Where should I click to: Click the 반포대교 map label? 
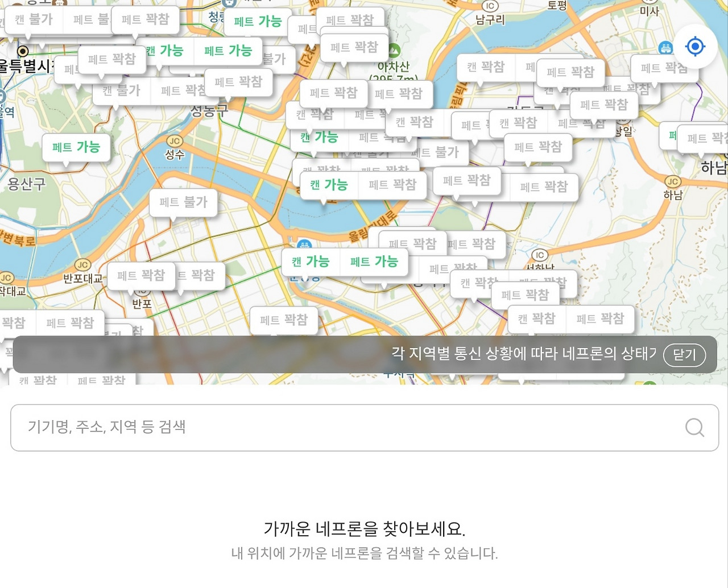coord(83,279)
